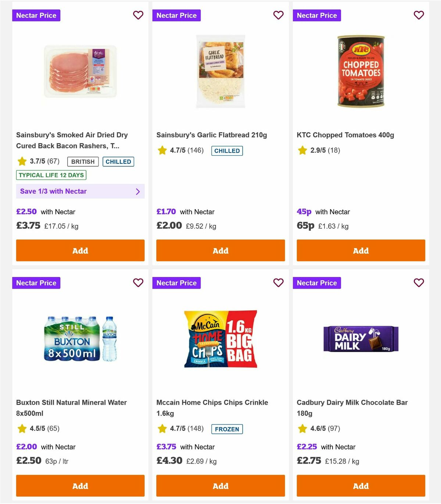Add Garlic Flatbread to the basket
This screenshot has width=441, height=504.
coord(220,251)
